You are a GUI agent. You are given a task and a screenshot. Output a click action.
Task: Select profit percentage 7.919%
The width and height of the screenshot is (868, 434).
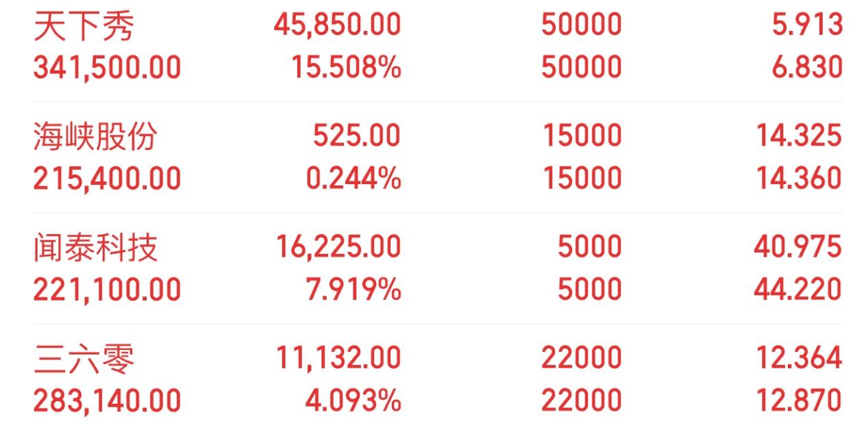354,290
